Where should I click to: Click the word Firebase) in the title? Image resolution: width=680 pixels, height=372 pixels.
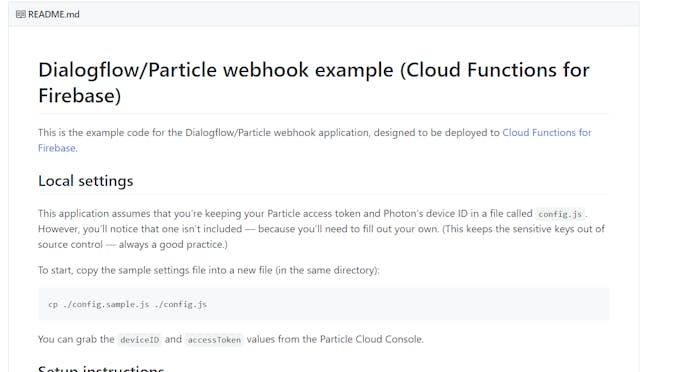coord(79,96)
